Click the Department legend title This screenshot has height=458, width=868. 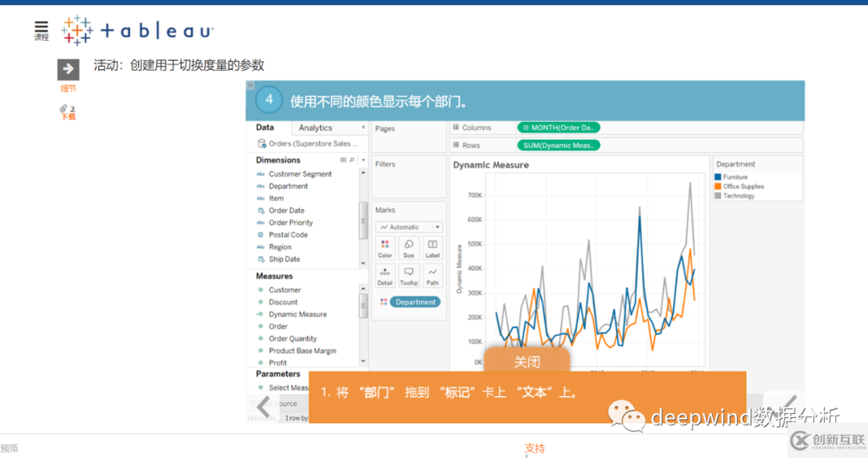(x=735, y=164)
